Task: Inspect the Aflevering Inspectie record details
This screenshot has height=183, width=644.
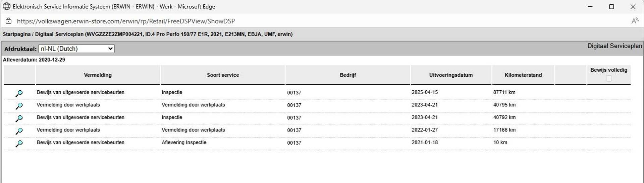Action: coord(19,144)
